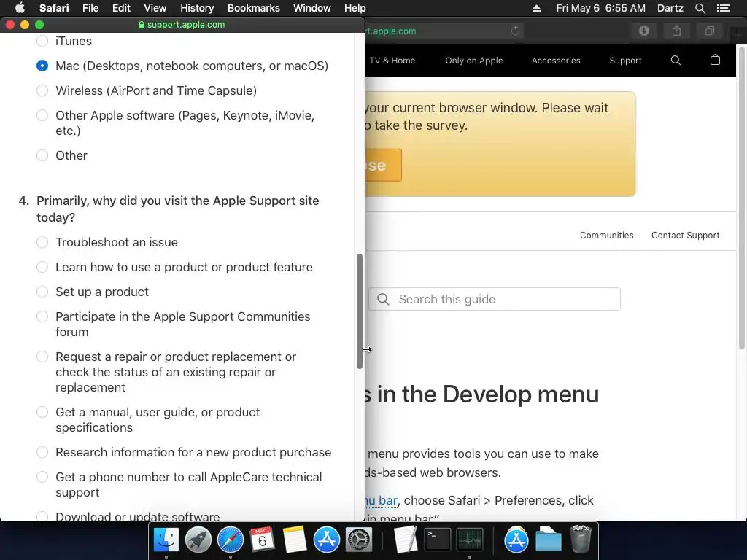
Task: Open Spotlight search in the menu bar
Action: 700,8
